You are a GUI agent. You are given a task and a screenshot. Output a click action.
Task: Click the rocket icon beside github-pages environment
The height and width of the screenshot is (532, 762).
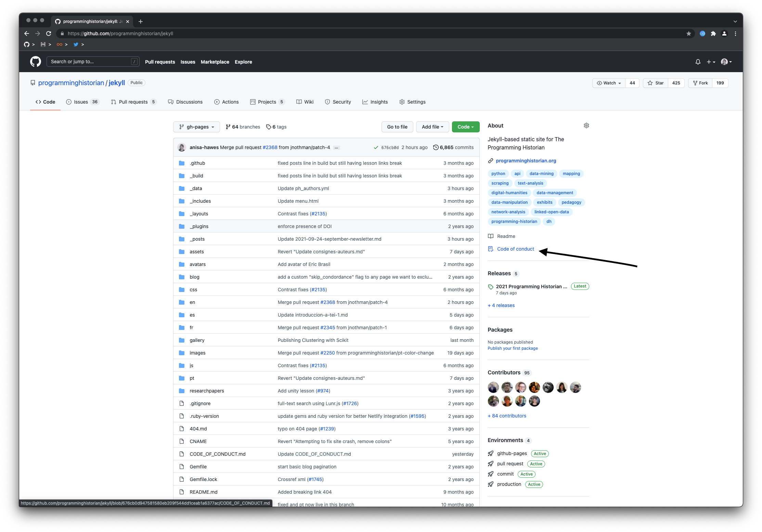tap(491, 453)
